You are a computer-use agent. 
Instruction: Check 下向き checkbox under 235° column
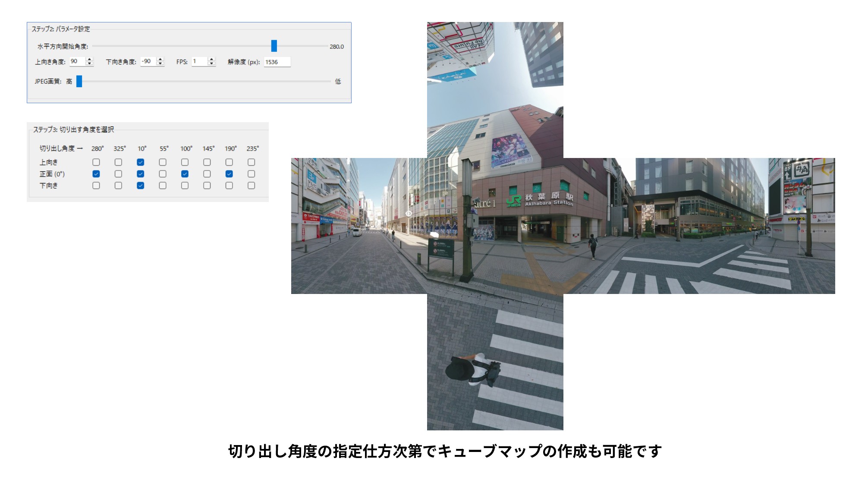[x=252, y=186]
